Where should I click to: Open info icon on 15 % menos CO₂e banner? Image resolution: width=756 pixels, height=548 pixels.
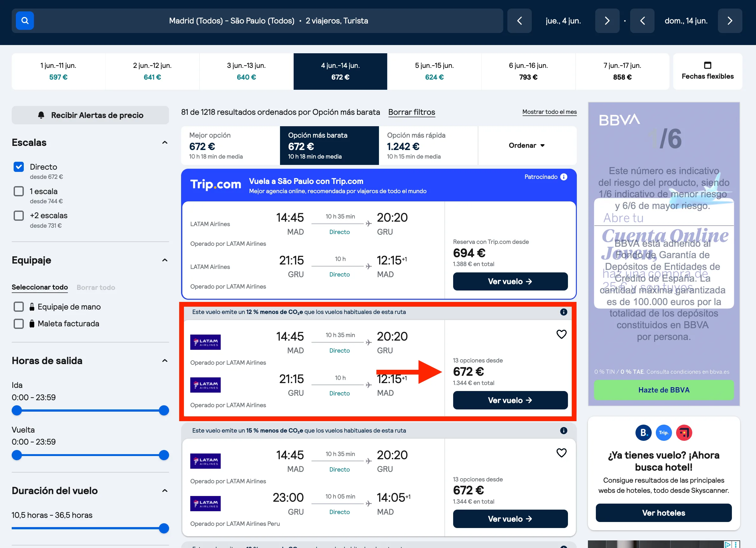[x=563, y=430]
